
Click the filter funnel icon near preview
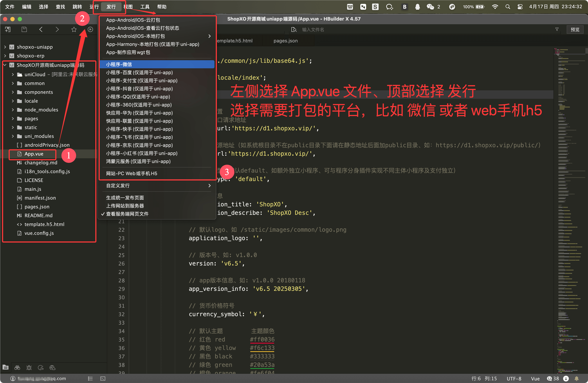pos(557,29)
